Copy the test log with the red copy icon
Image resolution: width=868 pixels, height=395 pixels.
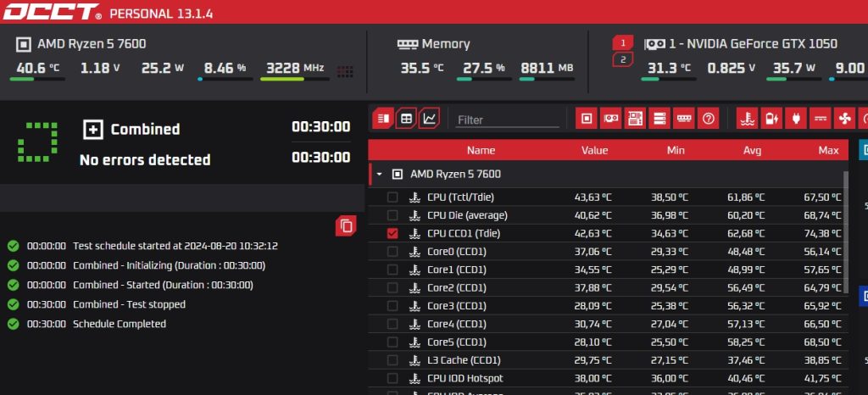click(346, 225)
